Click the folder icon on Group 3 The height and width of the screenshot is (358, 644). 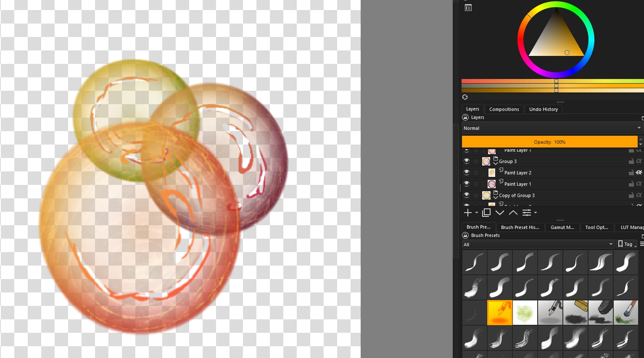coord(496,158)
